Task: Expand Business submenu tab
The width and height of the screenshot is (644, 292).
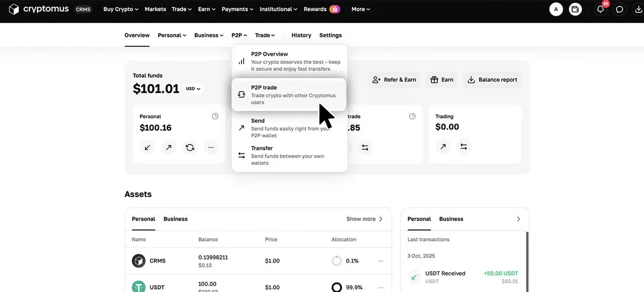Action: 209,35
